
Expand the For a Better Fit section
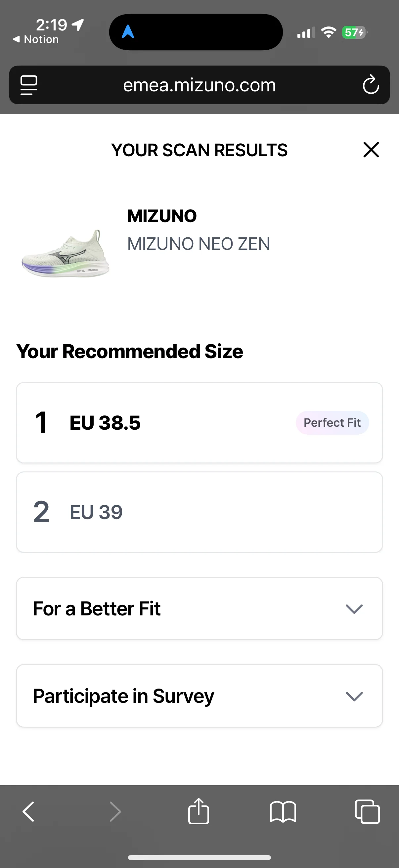click(x=199, y=608)
